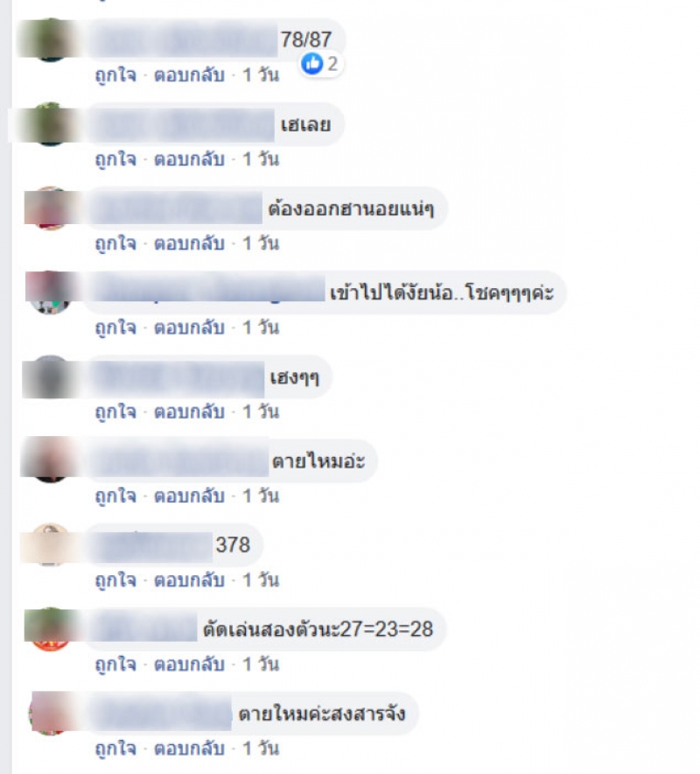Screen dimensions: 700x774
Task: Open avatar of the เฮเลย commenter
Action: (49, 124)
